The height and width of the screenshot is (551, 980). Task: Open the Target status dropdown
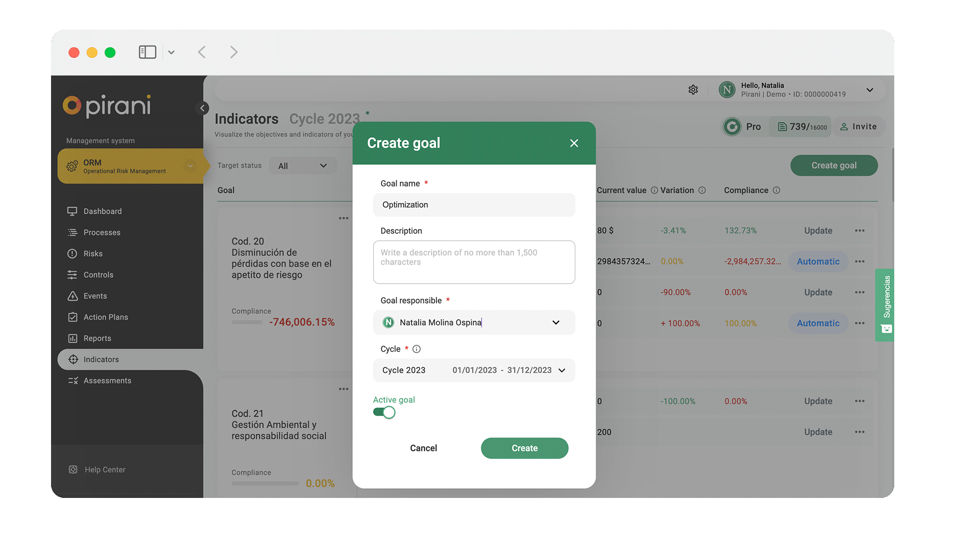pyautogui.click(x=302, y=165)
